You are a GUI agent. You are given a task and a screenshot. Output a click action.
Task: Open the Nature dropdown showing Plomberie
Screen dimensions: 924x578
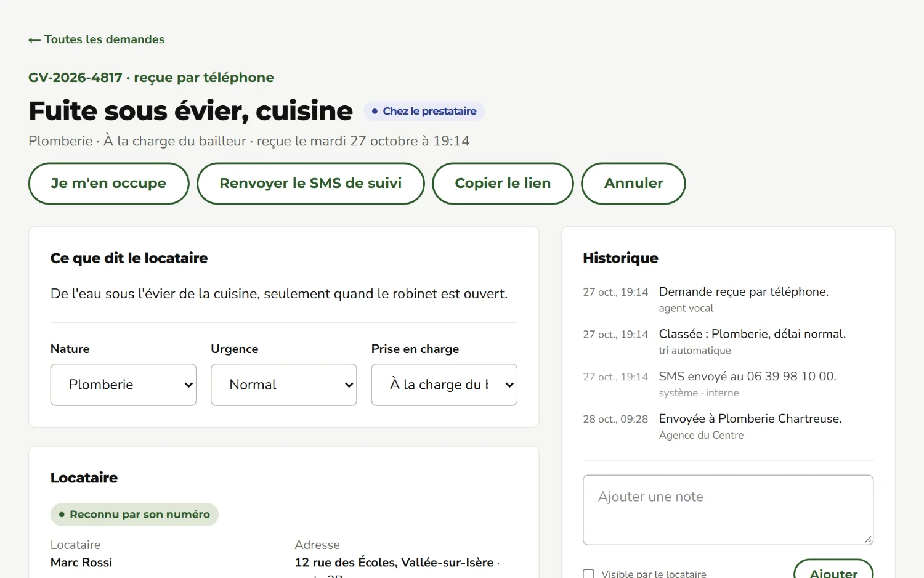click(123, 385)
